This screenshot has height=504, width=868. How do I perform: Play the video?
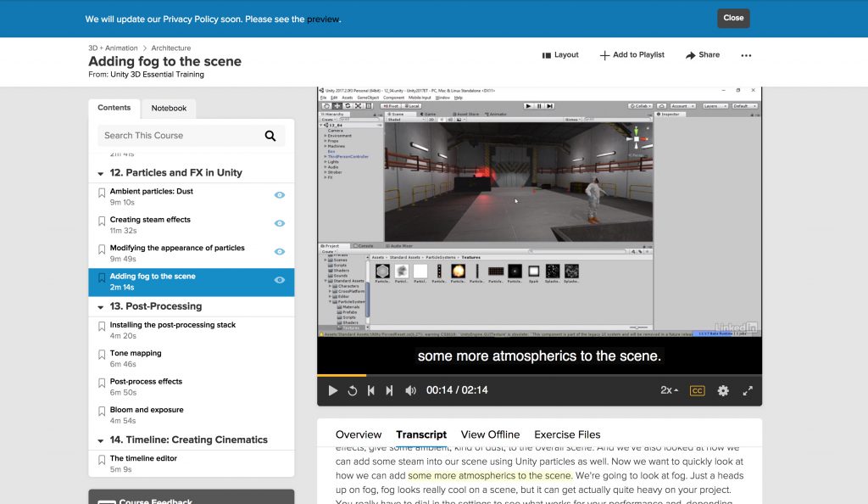(332, 390)
